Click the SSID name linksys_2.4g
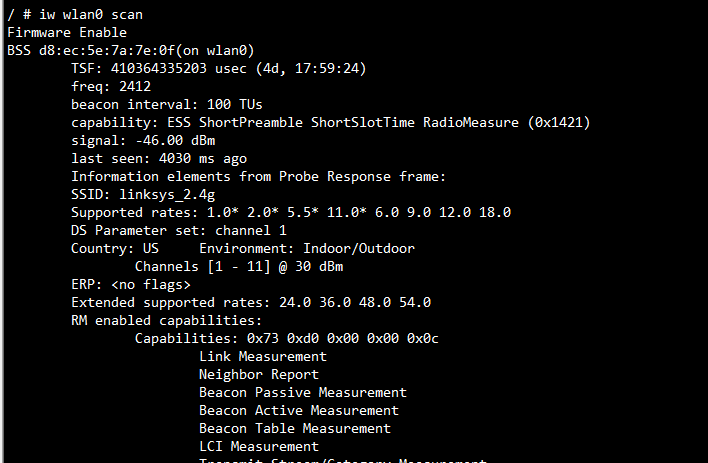Image resolution: width=708 pixels, height=463 pixels. click(167, 194)
